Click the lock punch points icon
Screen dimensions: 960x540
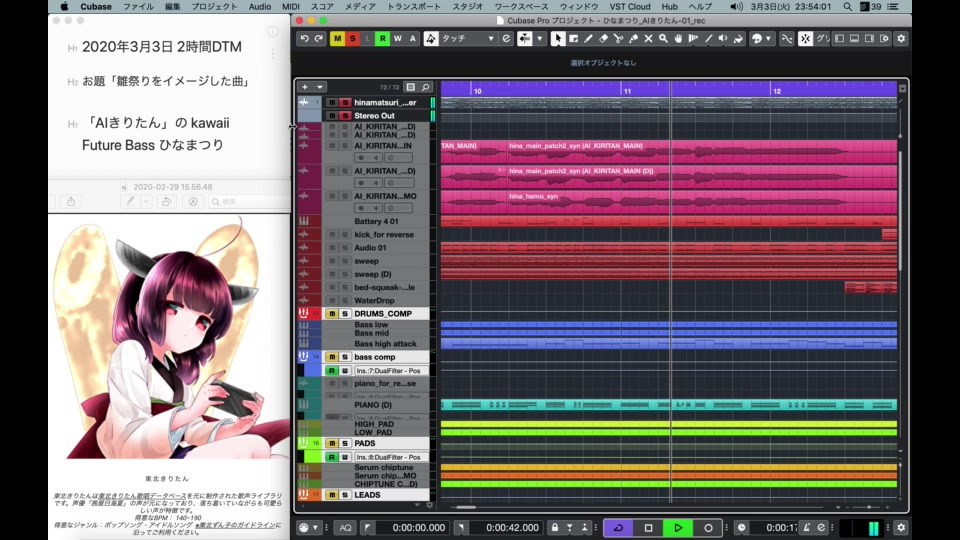click(x=555, y=527)
